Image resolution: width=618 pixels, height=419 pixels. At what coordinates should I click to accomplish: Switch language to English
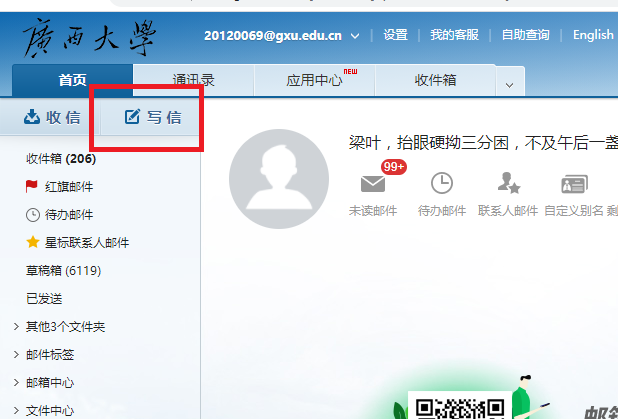click(x=593, y=35)
